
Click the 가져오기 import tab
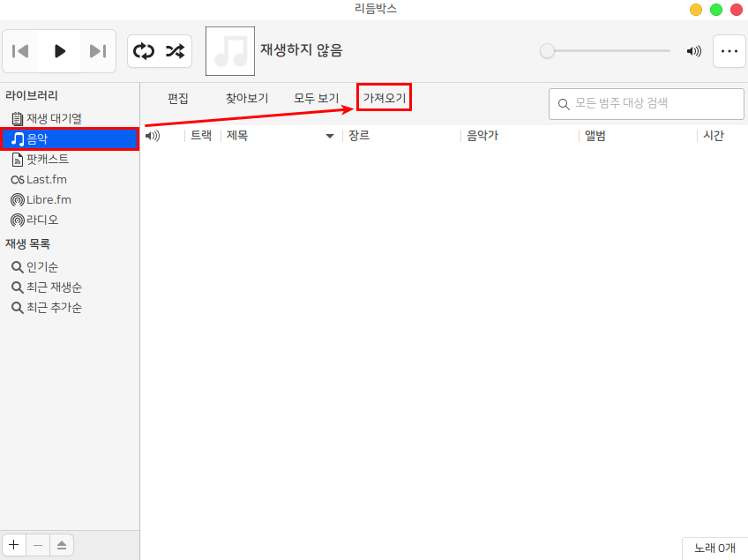click(x=385, y=98)
